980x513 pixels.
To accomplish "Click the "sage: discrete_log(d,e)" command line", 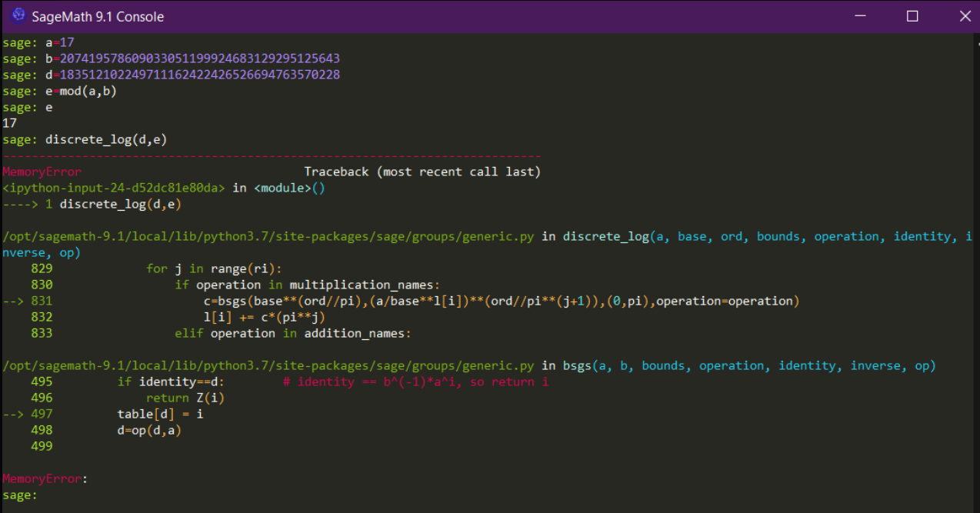I will [x=85, y=139].
